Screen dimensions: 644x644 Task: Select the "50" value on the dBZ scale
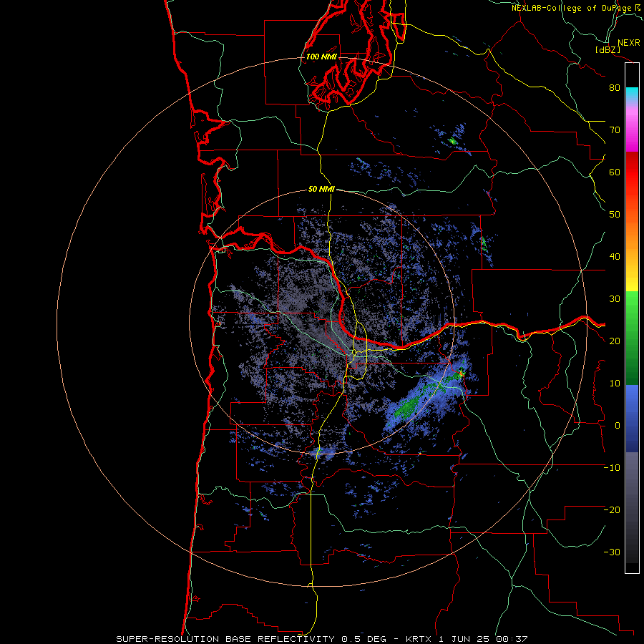pyautogui.click(x=615, y=215)
